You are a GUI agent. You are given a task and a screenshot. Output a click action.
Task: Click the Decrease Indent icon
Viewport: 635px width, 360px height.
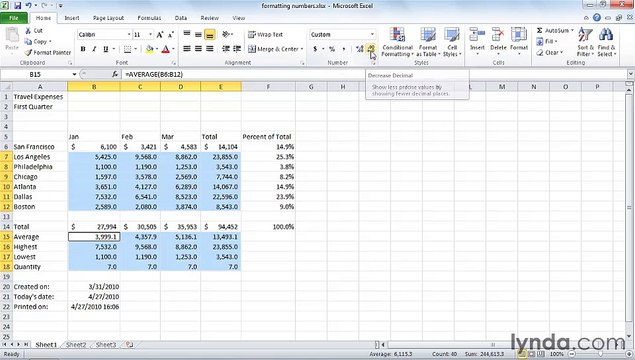pyautogui.click(x=226, y=49)
